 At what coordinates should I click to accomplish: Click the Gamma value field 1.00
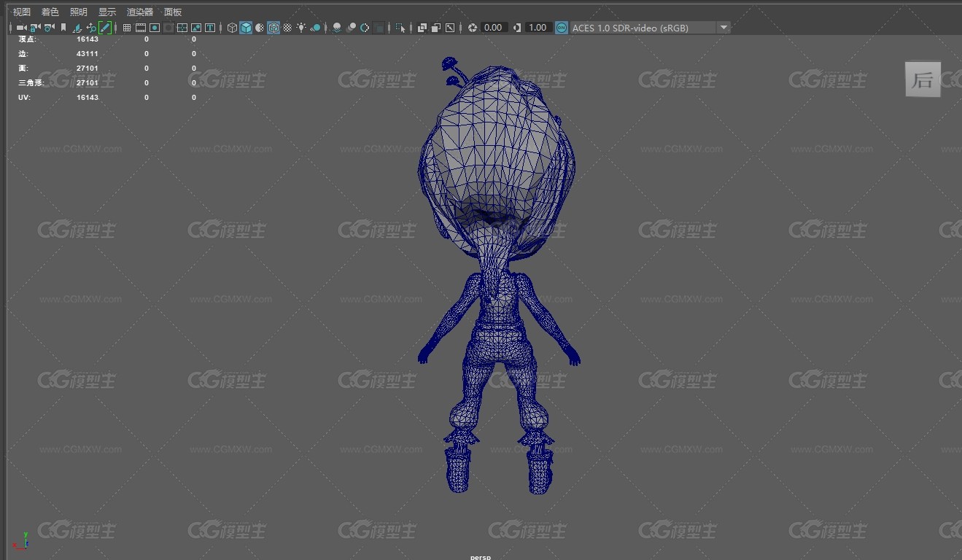538,28
